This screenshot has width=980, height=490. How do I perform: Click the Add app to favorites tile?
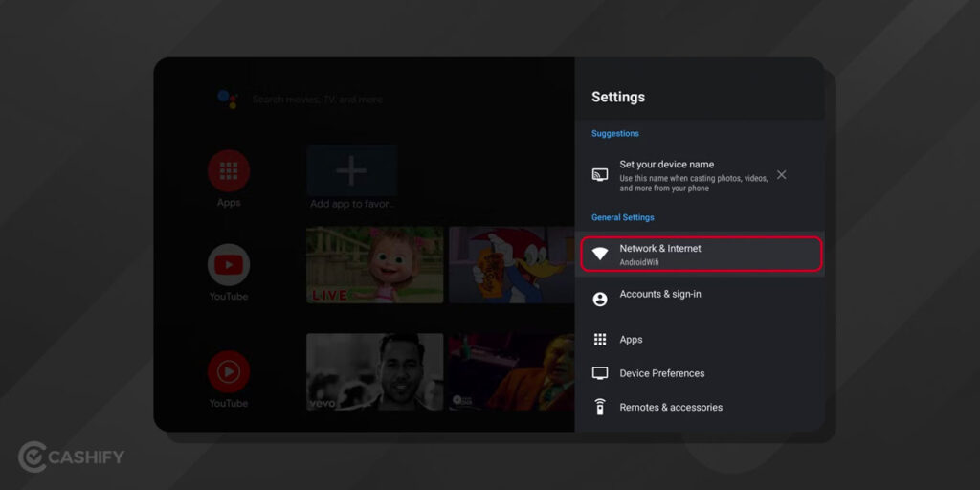[351, 172]
